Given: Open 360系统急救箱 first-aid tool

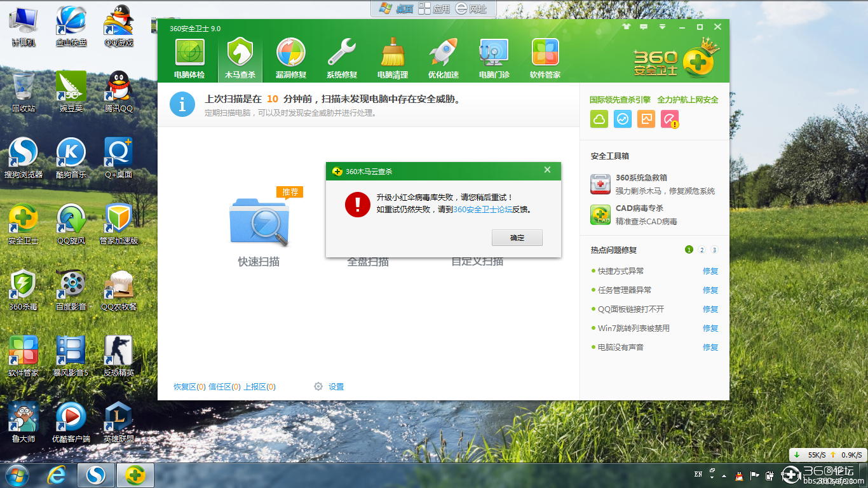Looking at the screenshot, I should point(653,184).
